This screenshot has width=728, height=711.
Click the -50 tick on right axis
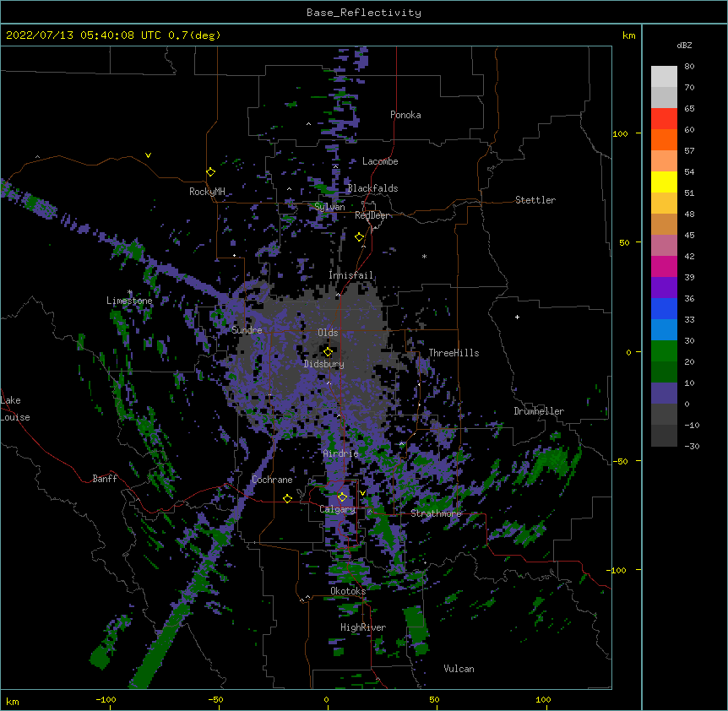pos(620,461)
